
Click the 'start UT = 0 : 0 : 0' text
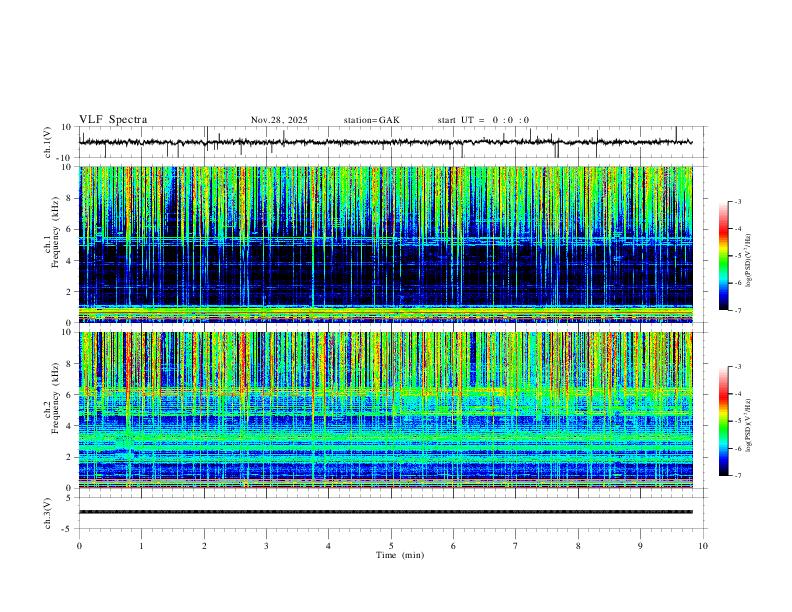click(x=483, y=120)
